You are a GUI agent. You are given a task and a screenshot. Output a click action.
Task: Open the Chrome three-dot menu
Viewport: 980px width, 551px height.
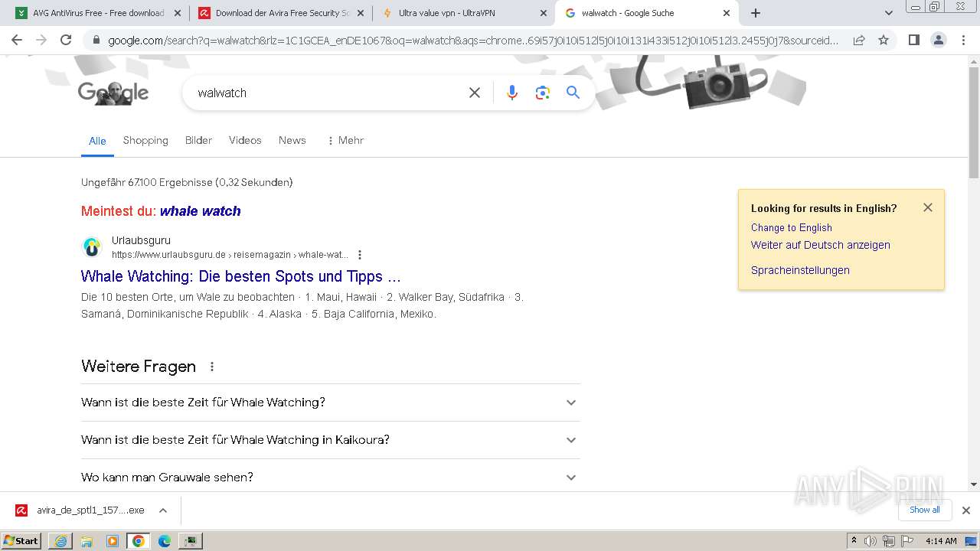(x=963, y=41)
